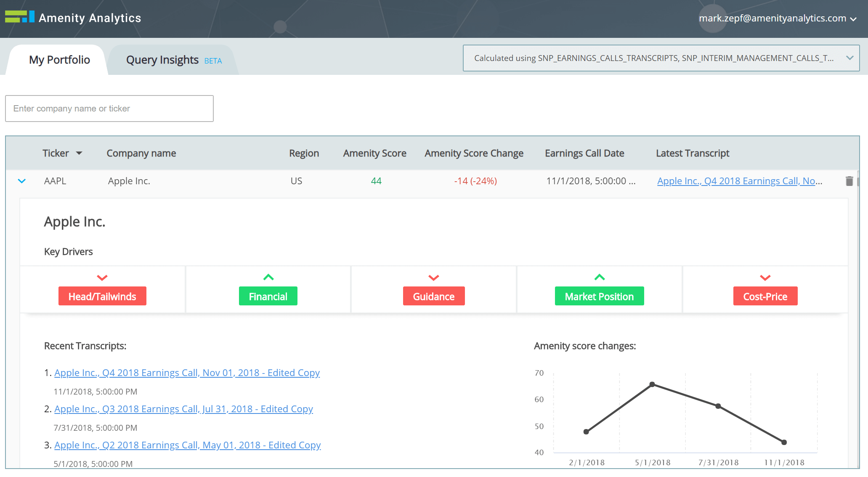The height and width of the screenshot is (477, 868).
Task: Switch to the Query Insights BETA tab
Action: 171,59
